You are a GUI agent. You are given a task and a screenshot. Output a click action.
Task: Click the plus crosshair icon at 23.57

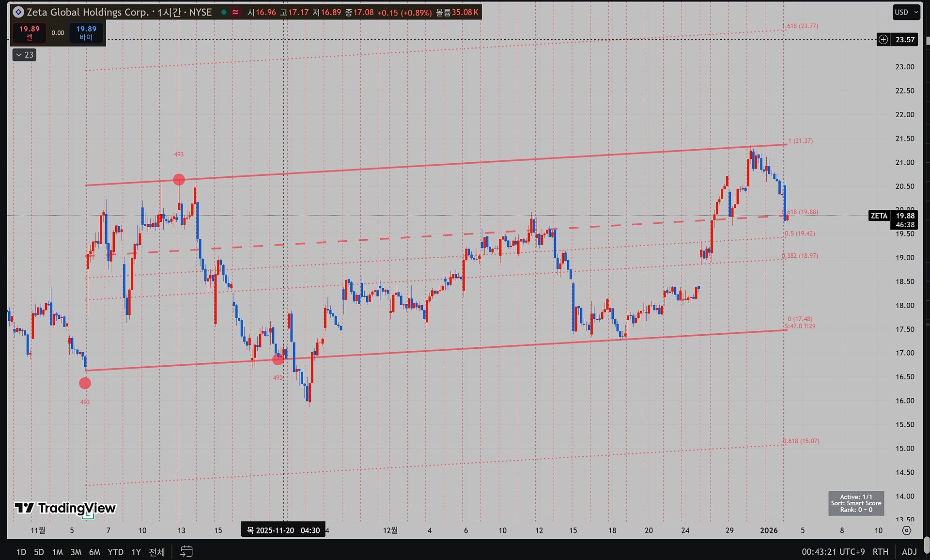point(883,40)
